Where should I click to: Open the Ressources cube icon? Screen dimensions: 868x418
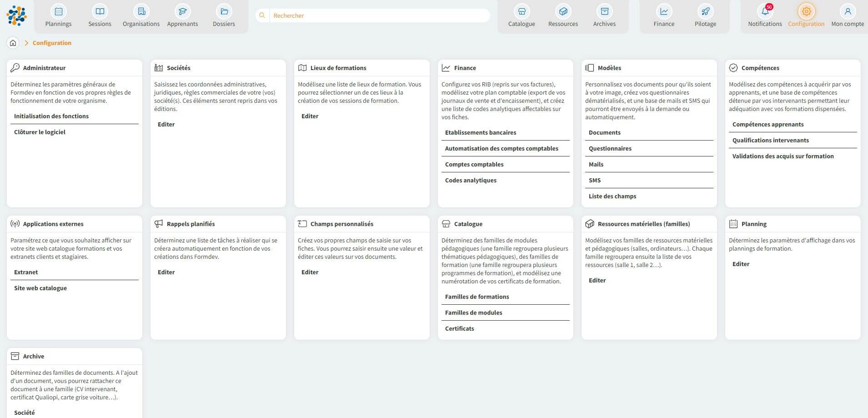[563, 11]
